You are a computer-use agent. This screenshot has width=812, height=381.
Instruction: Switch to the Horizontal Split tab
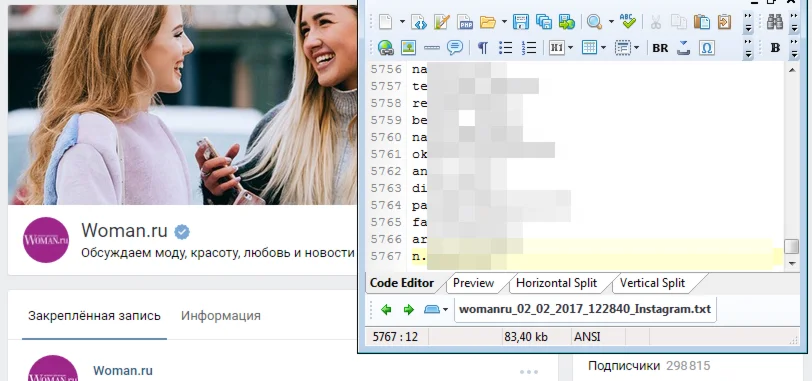click(x=557, y=283)
